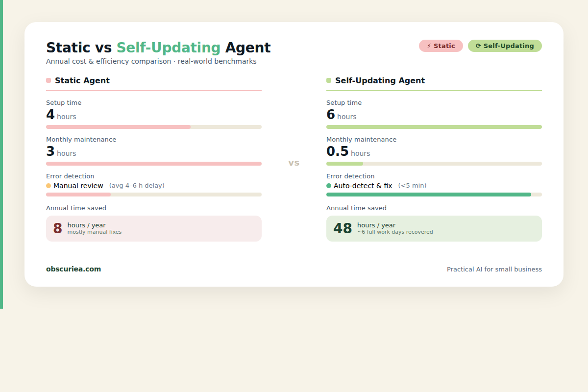Click the 'mostly manual fixes' caption
The image size is (588, 392).
(95, 232)
